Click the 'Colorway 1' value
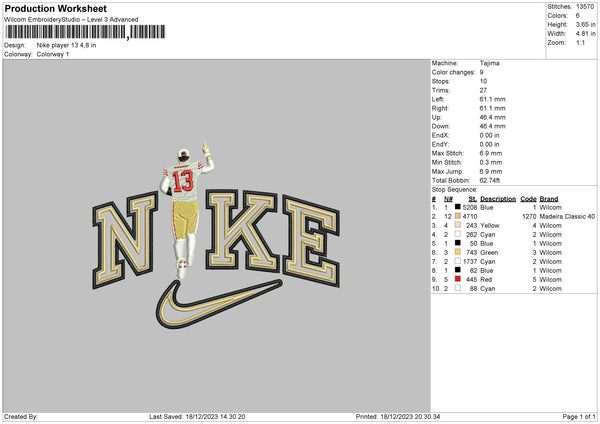 pyautogui.click(x=53, y=54)
